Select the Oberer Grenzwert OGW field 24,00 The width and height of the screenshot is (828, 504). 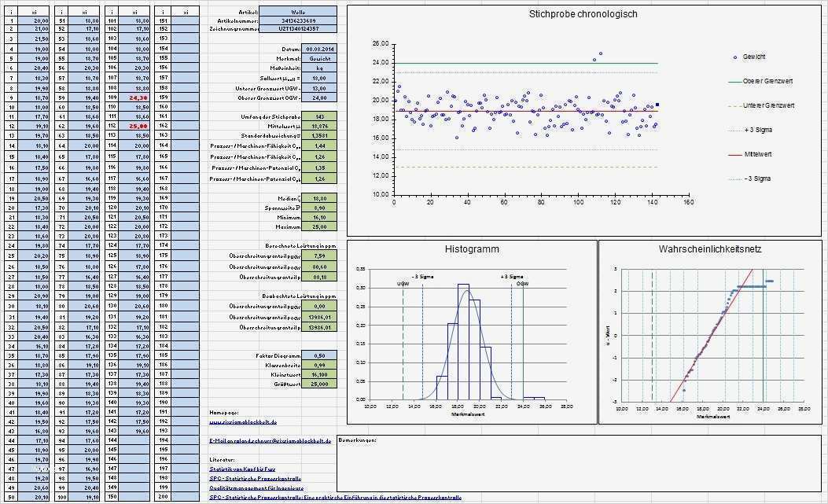tap(319, 97)
